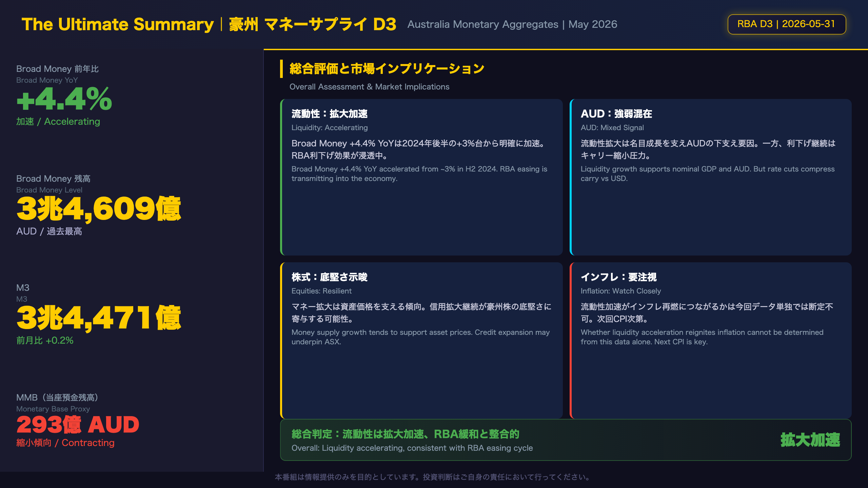Click the 'Broad Money 残高' label
Viewport: 868px width, 488px height.
click(53, 179)
